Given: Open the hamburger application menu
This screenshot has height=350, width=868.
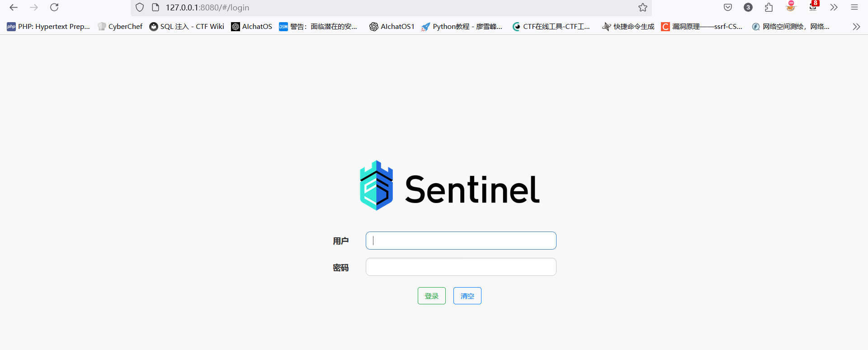Looking at the screenshot, I should coord(854,7).
